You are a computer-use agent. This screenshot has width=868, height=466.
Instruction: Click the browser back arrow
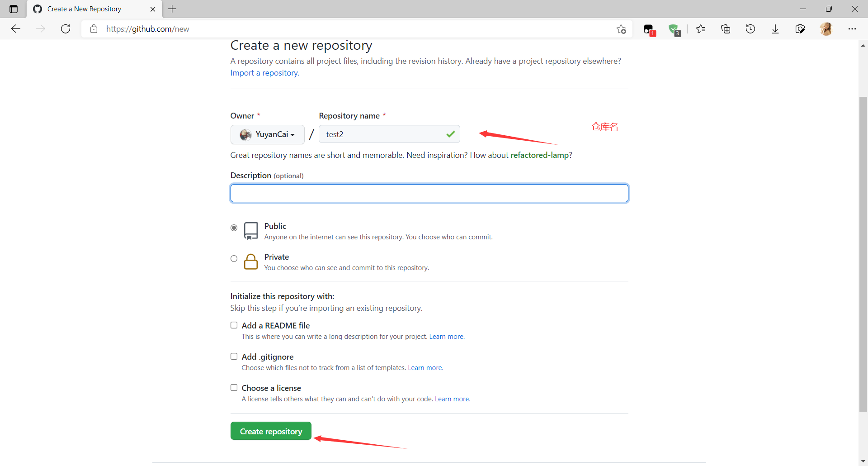(x=16, y=29)
